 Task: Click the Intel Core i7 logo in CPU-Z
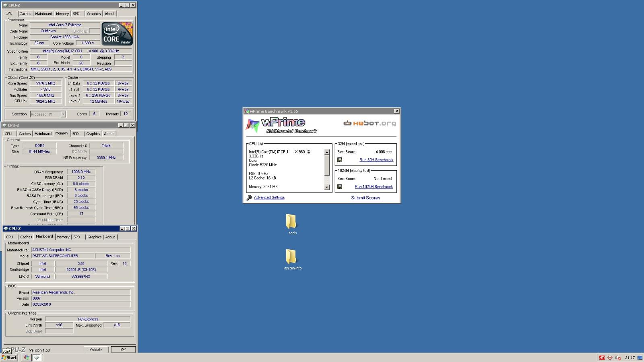(x=117, y=34)
